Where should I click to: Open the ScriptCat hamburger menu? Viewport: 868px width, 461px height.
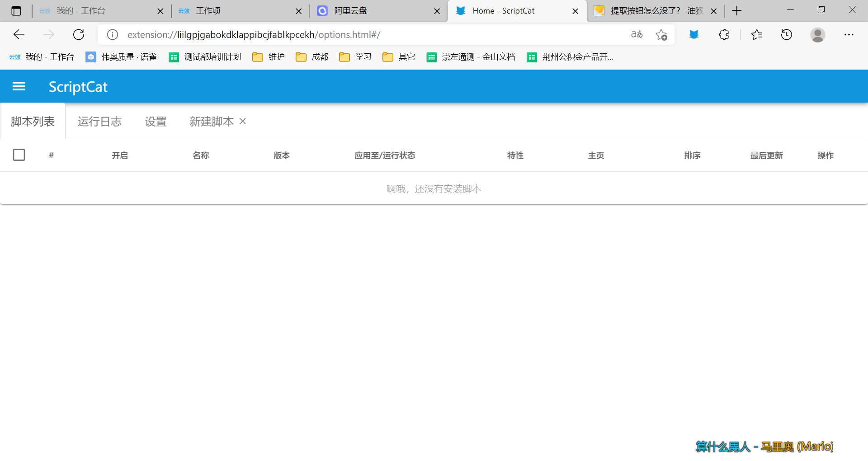(19, 86)
